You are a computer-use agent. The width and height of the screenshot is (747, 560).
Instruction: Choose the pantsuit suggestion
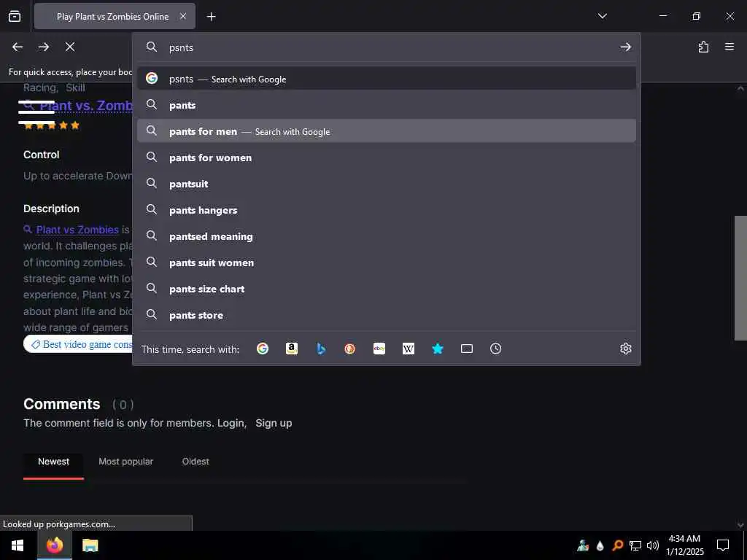[x=387, y=183]
